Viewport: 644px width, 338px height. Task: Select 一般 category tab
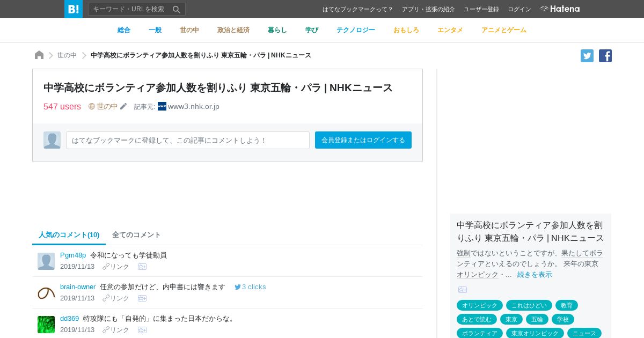pyautogui.click(x=155, y=30)
